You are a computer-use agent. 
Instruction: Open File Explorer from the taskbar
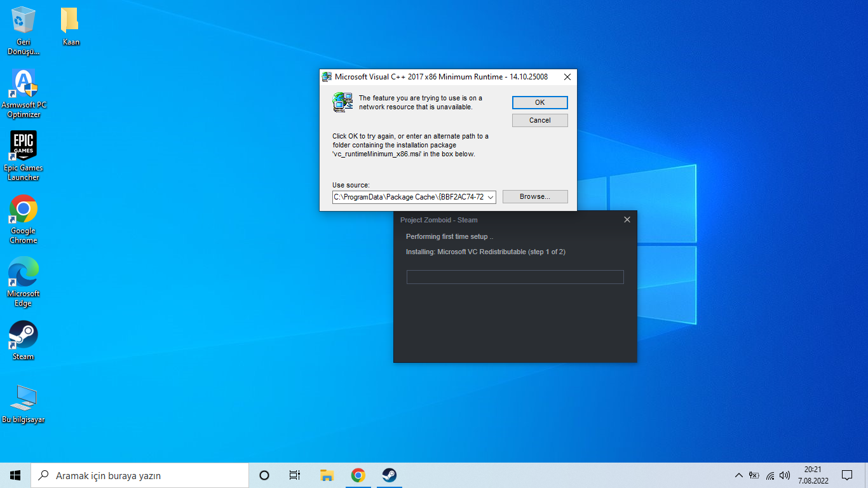coord(327,475)
